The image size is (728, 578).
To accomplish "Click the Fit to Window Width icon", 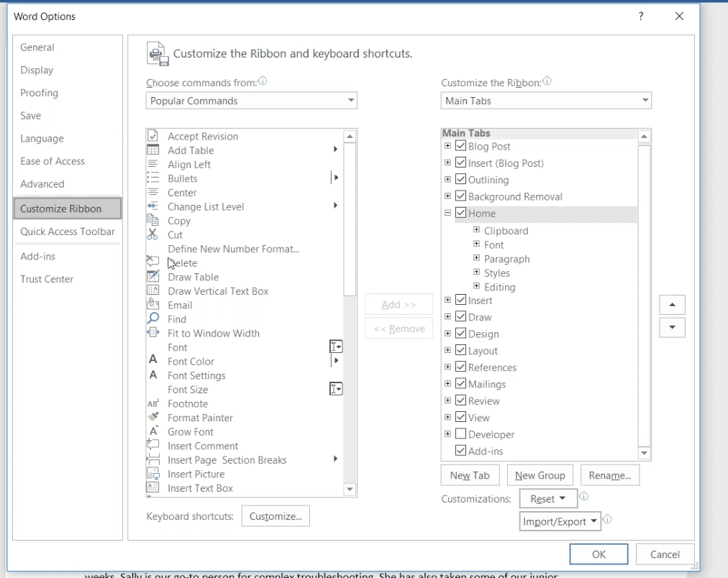I will 153,333.
